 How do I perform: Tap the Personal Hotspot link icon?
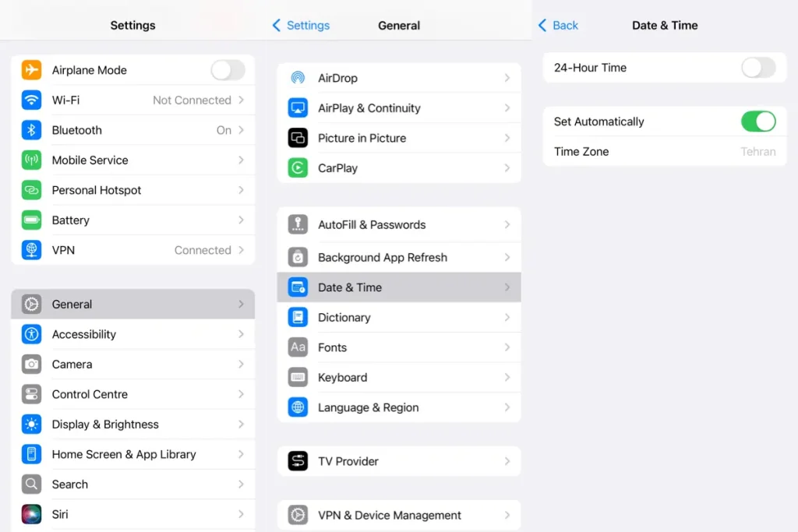31,190
